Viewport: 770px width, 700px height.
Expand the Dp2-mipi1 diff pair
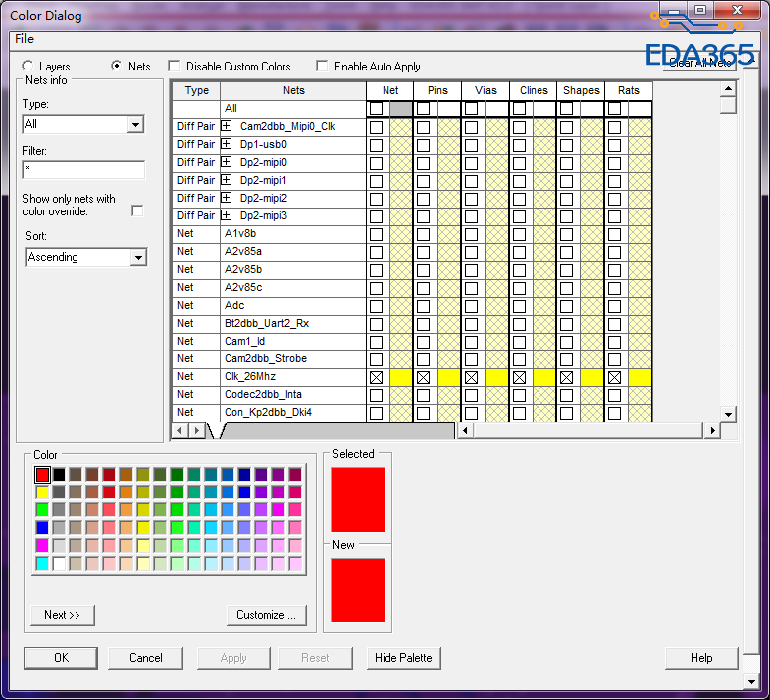coord(226,180)
